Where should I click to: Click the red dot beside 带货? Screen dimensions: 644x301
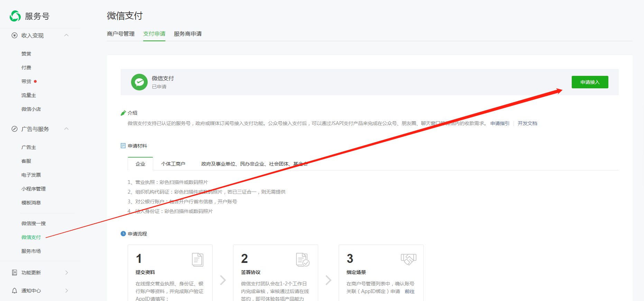tap(35, 81)
